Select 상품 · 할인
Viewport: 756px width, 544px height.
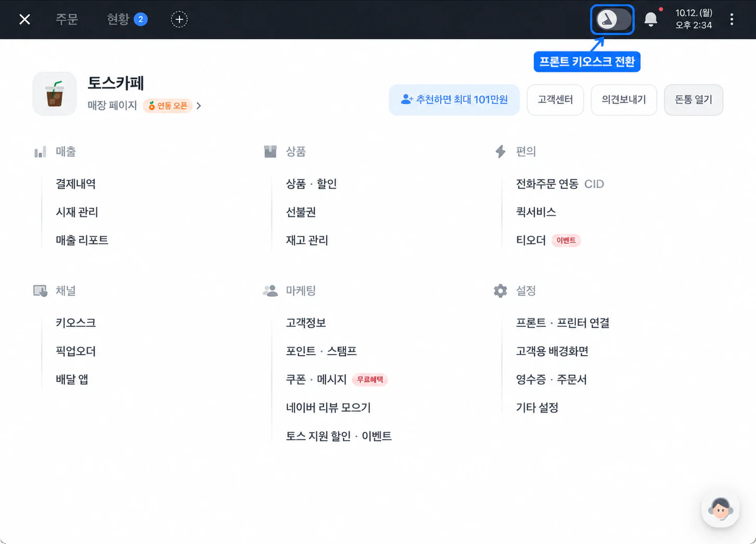(311, 184)
